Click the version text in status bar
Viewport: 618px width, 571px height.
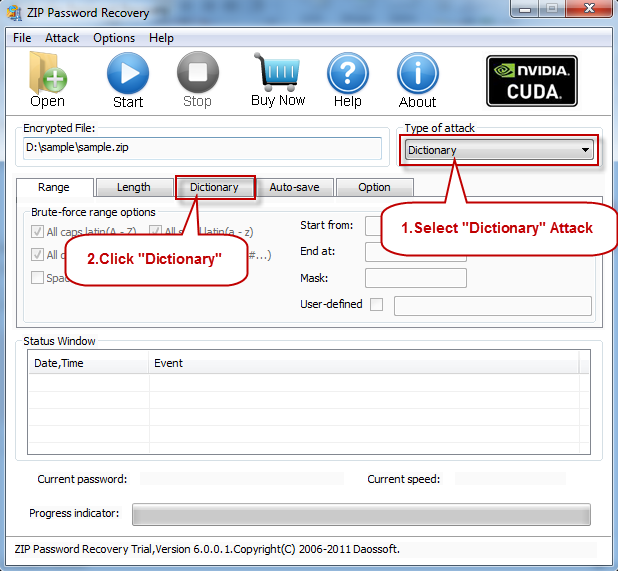[x=207, y=549]
